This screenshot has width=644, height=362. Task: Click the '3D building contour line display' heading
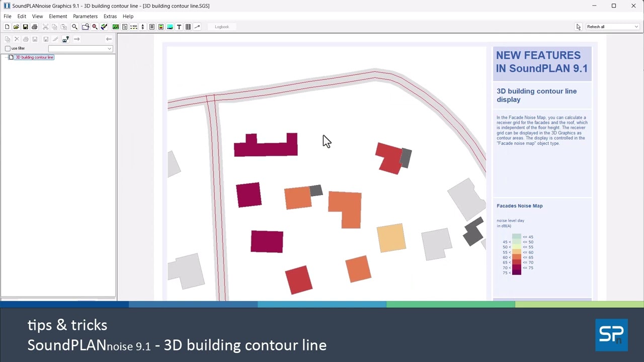(536, 95)
